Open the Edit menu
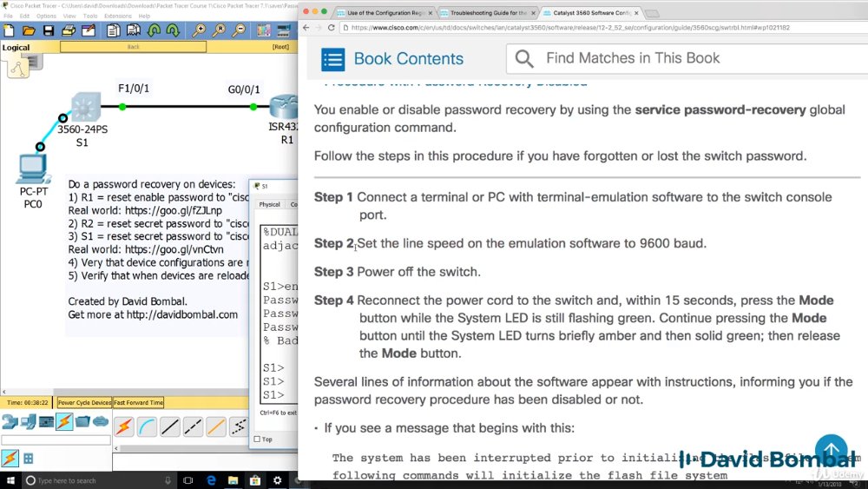 tap(24, 16)
